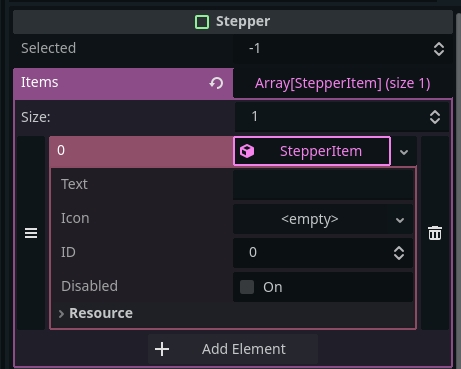Click the Size: label
The width and height of the screenshot is (461, 369).
click(x=36, y=117)
